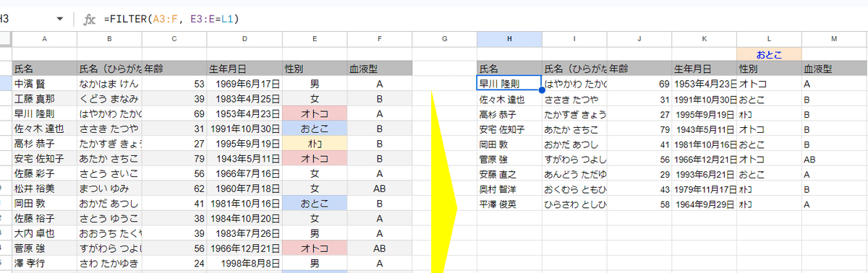
Task: Click 性別 header in column E
Action: [315, 69]
